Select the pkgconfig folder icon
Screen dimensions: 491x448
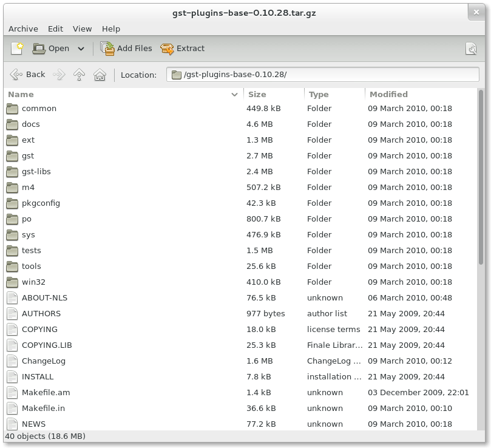(x=12, y=203)
